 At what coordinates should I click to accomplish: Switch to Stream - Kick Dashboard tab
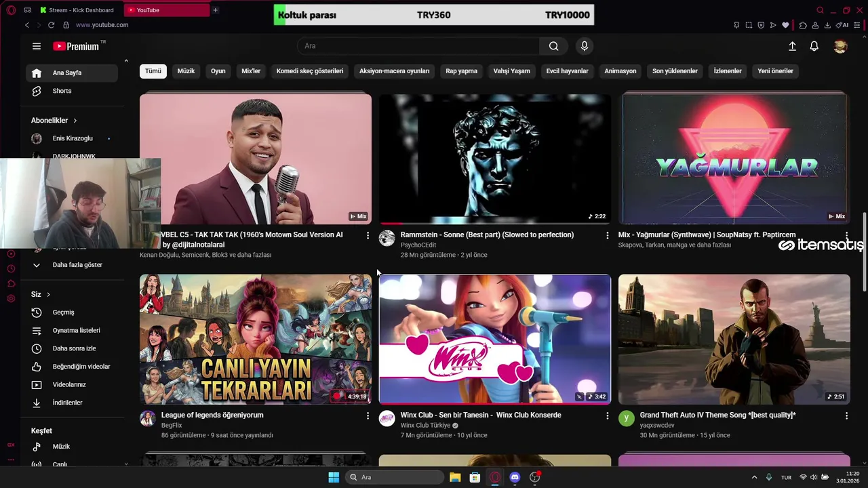coord(80,10)
